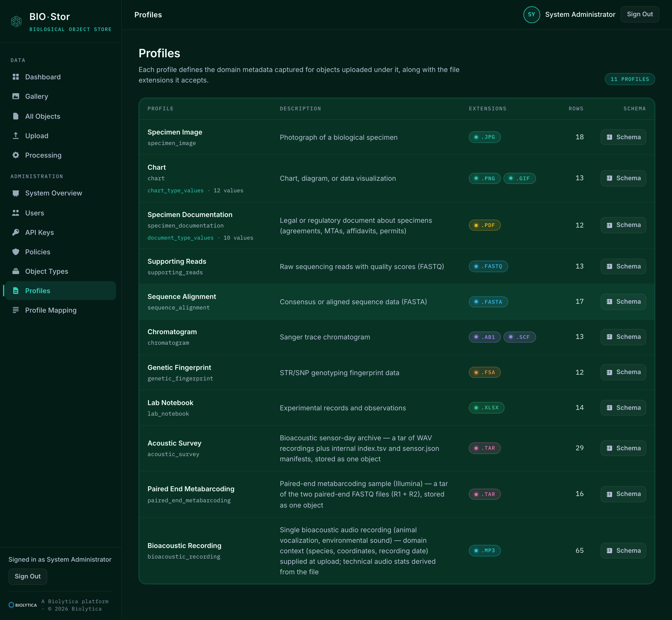Click the Policies shield icon

tap(16, 252)
